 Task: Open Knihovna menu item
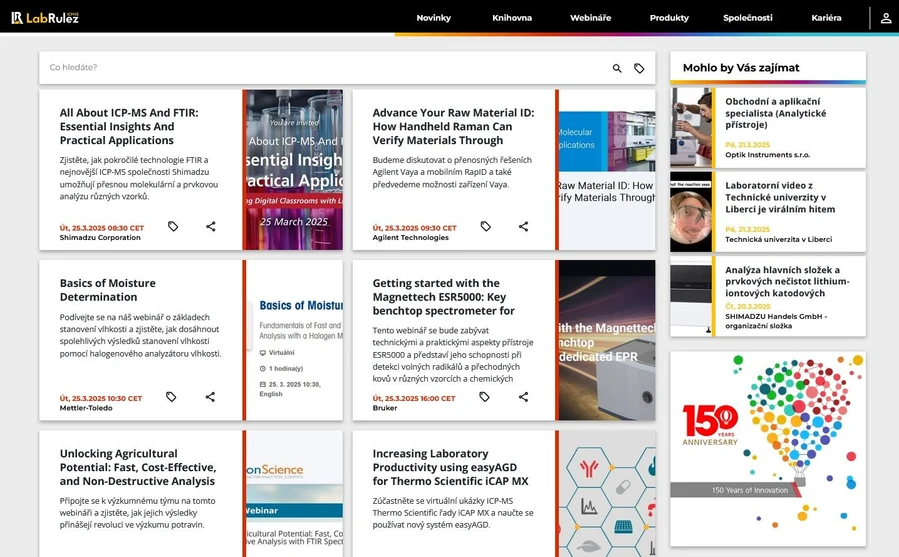tap(512, 18)
